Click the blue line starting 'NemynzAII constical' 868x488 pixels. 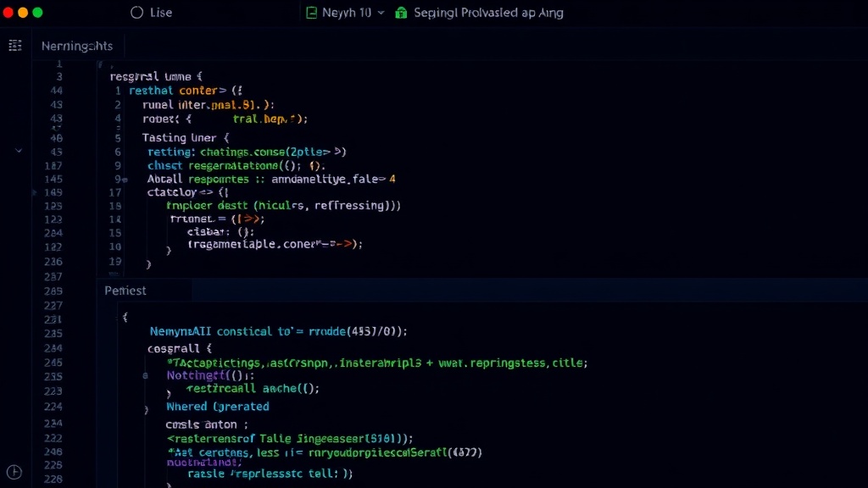click(278, 331)
